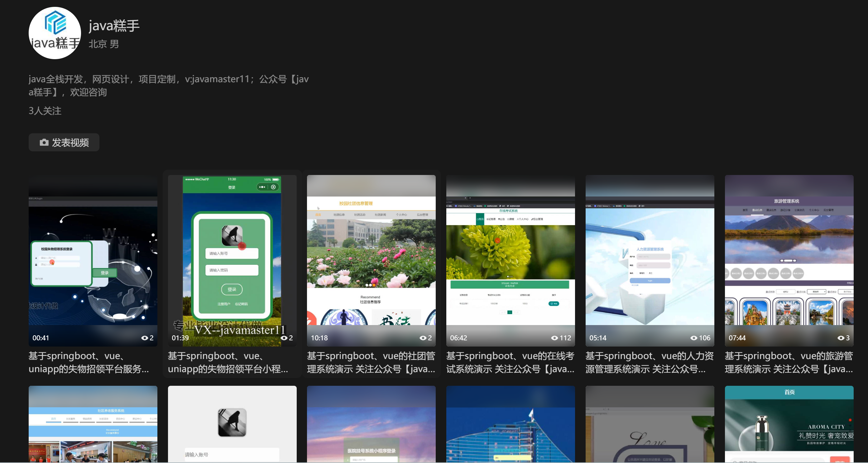Open the java糕手 username link

[x=114, y=26]
